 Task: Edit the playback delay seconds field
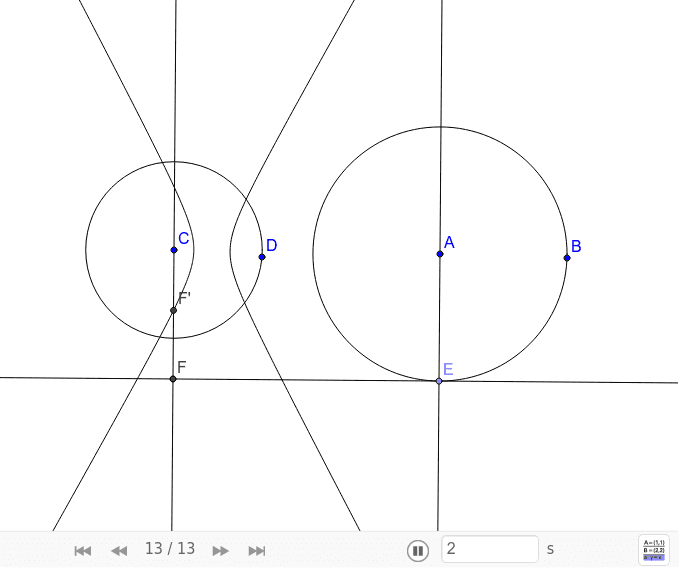pos(490,549)
